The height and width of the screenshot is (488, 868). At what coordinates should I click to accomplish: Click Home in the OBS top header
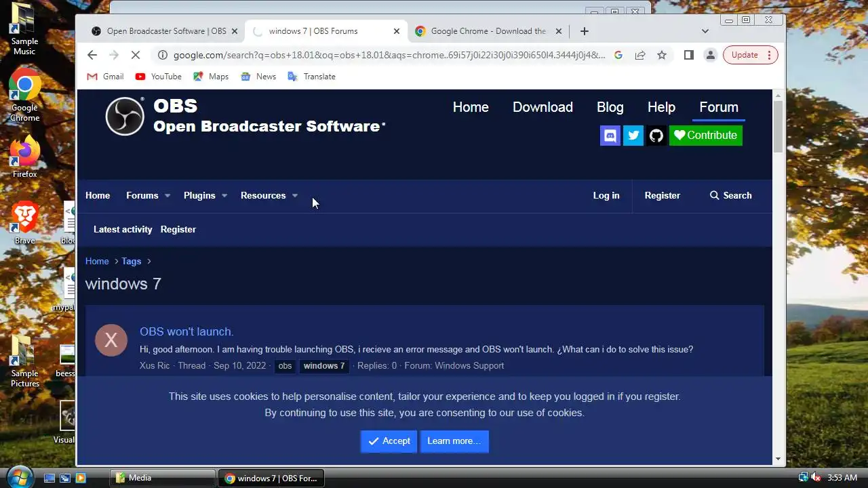[471, 107]
